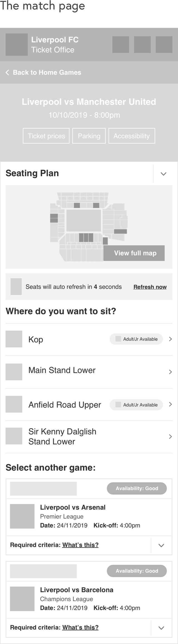The height and width of the screenshot is (644, 178).
Task: Collapse the Seating Plan section
Action: coord(164,174)
